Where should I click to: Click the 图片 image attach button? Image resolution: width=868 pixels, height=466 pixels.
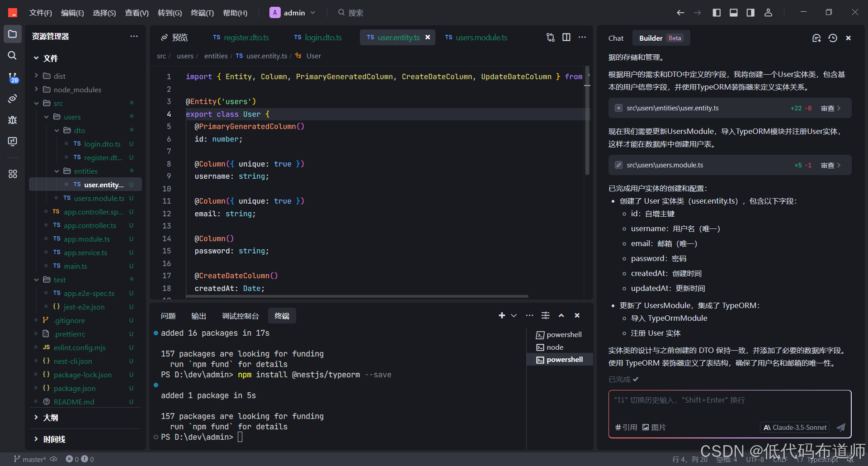pyautogui.click(x=654, y=427)
